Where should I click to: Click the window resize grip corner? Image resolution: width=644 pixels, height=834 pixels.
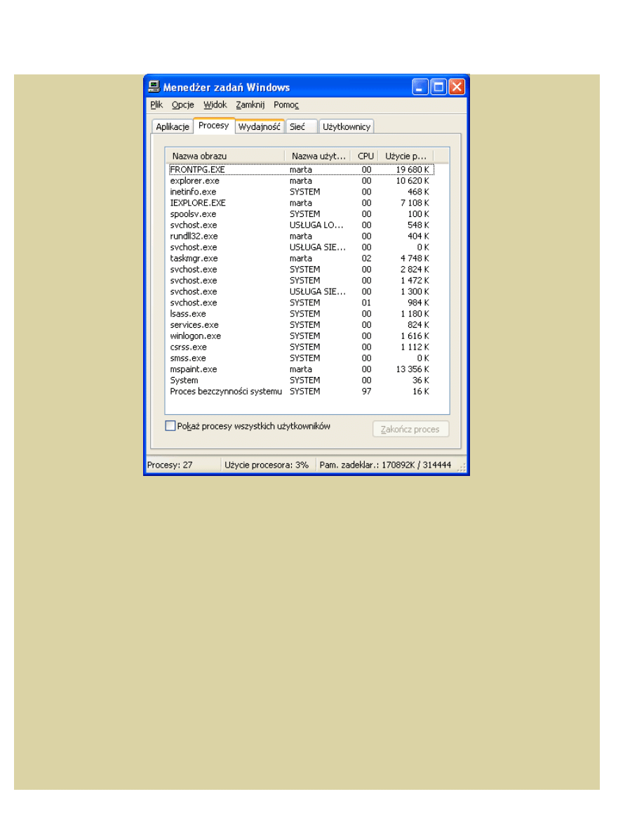462,468
